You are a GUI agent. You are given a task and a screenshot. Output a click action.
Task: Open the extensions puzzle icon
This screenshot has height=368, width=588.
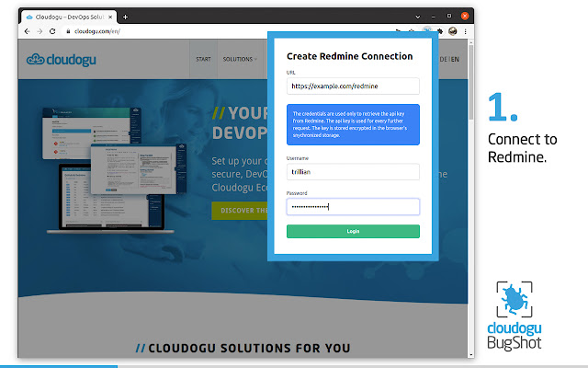[x=440, y=31]
